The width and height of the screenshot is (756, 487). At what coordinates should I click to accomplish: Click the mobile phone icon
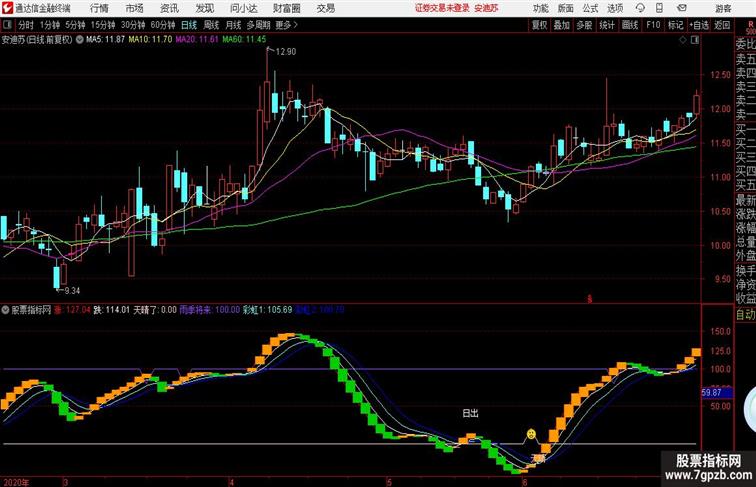[x=660, y=8]
